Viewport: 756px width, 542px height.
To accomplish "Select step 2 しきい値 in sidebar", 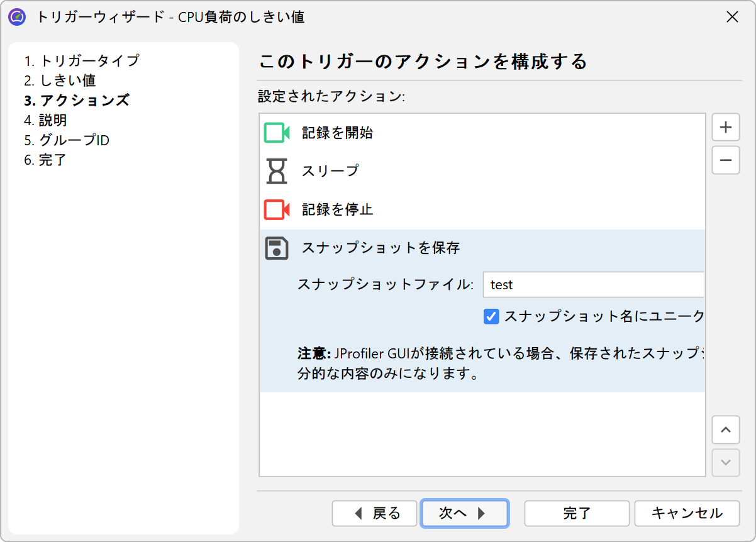I will tap(60, 80).
